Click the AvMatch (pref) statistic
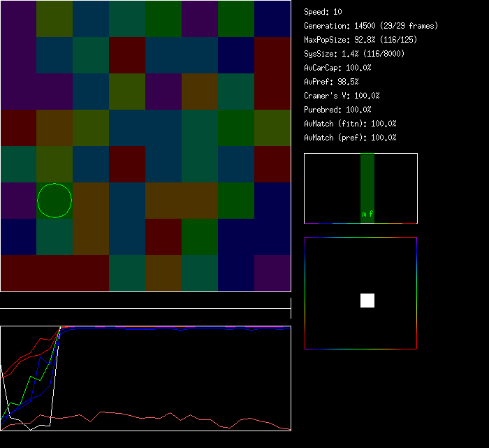Screen dimensions: 489x448 tap(350, 138)
